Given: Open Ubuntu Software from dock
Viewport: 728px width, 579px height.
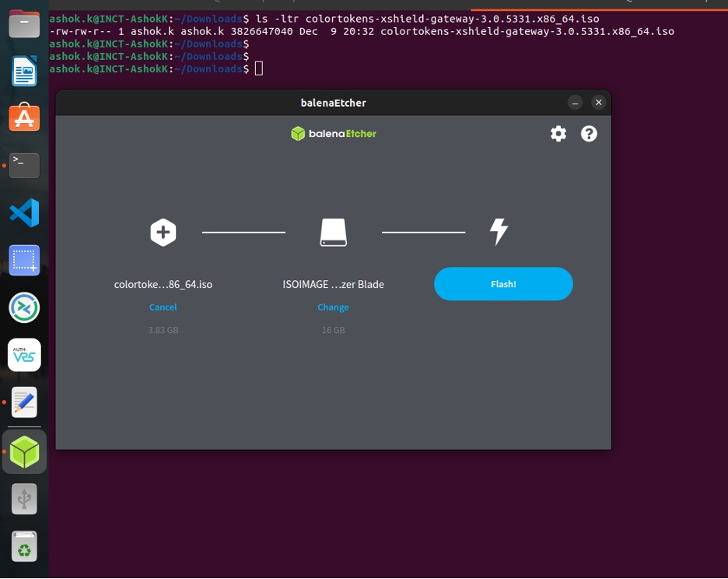Looking at the screenshot, I should coord(24,118).
